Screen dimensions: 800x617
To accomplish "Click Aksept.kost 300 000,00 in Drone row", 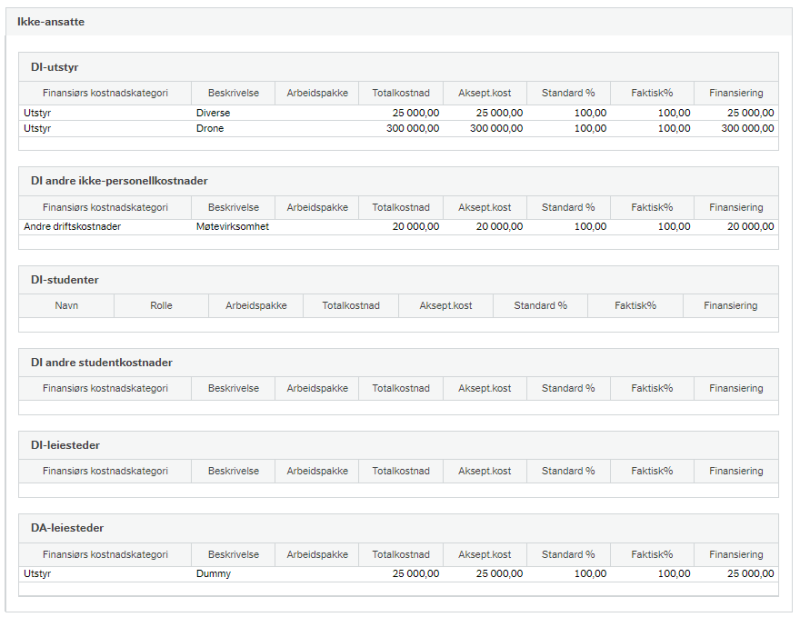I will point(496,128).
